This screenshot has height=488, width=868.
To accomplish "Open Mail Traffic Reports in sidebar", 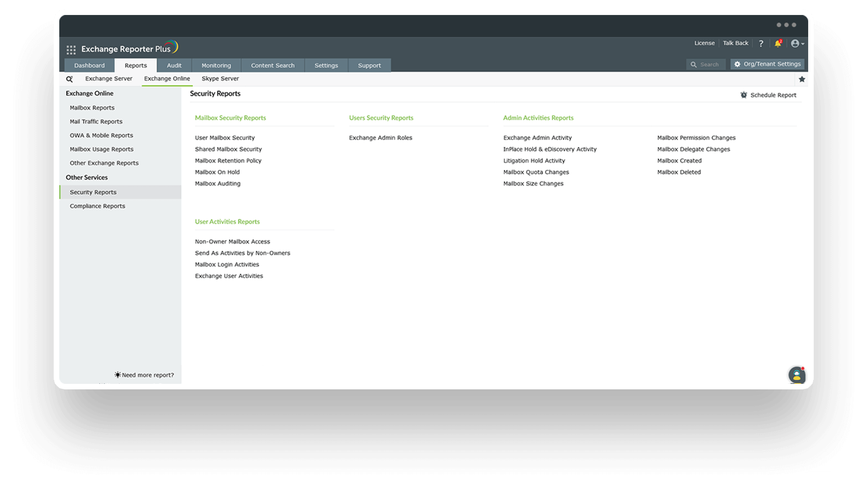I will click(x=96, y=122).
